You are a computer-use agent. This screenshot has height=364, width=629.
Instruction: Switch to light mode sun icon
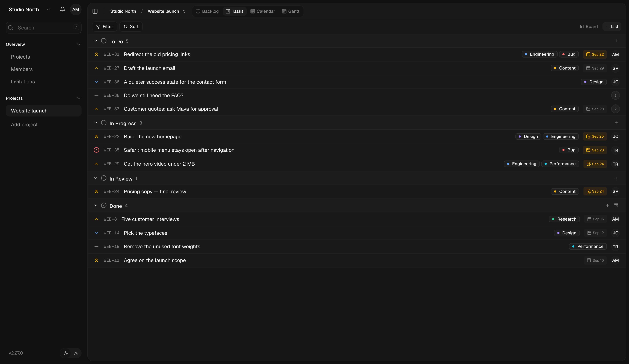coord(76,353)
